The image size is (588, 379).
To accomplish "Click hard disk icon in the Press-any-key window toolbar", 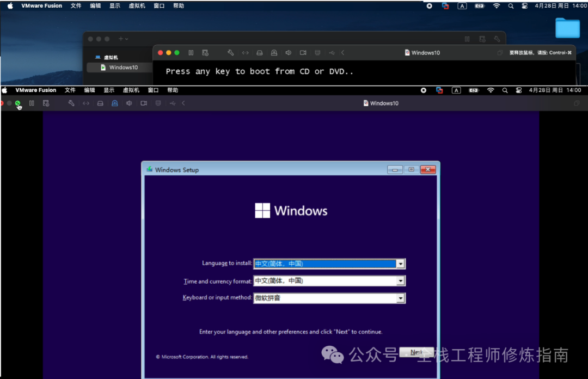I will 260,53.
